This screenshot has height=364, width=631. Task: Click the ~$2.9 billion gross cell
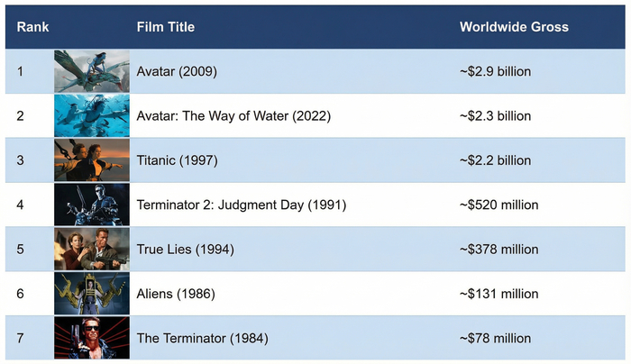pyautogui.click(x=495, y=71)
